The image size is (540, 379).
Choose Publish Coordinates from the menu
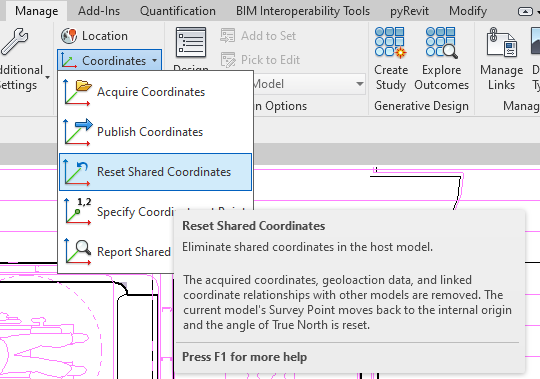[156, 132]
